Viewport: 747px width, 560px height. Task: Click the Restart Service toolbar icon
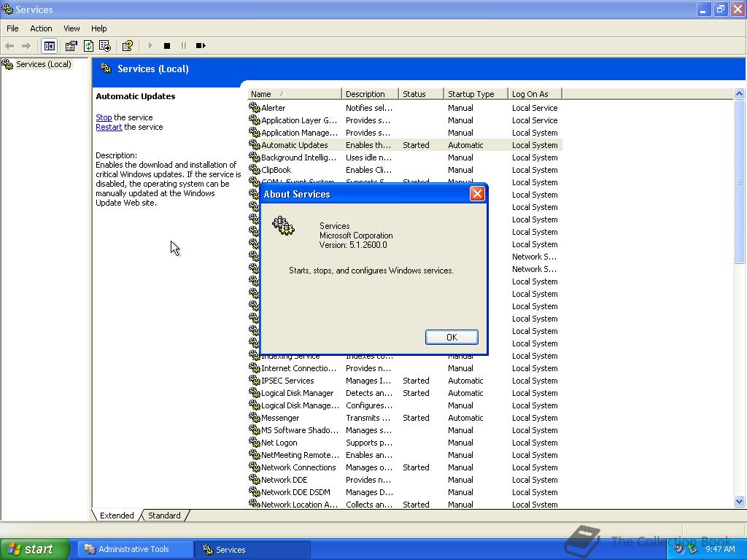point(201,46)
